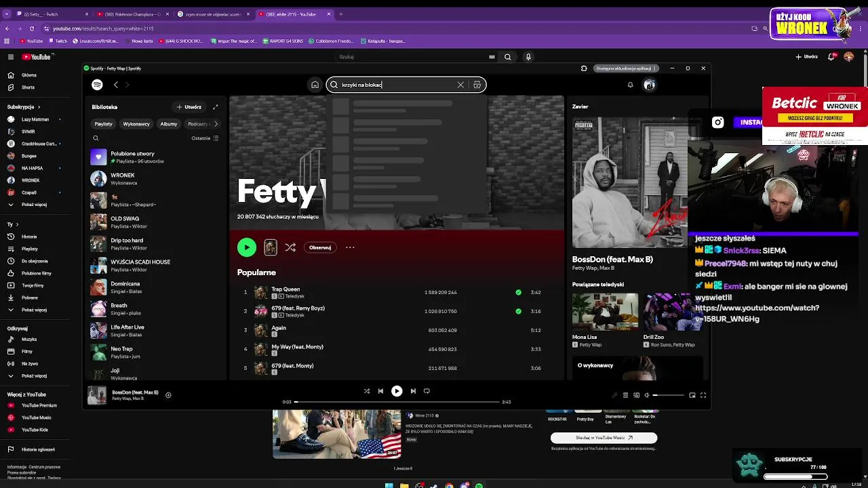Viewport: 868px width, 488px height.
Task: Adjust the Spotify volume slider
Action: coord(668,395)
